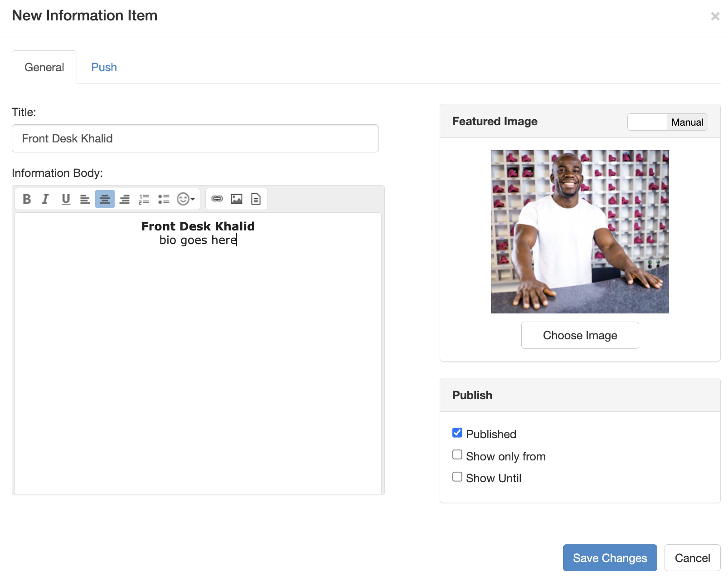Insert a hyperlink with link icon
Screen dimensions: 728x577
(x=217, y=199)
